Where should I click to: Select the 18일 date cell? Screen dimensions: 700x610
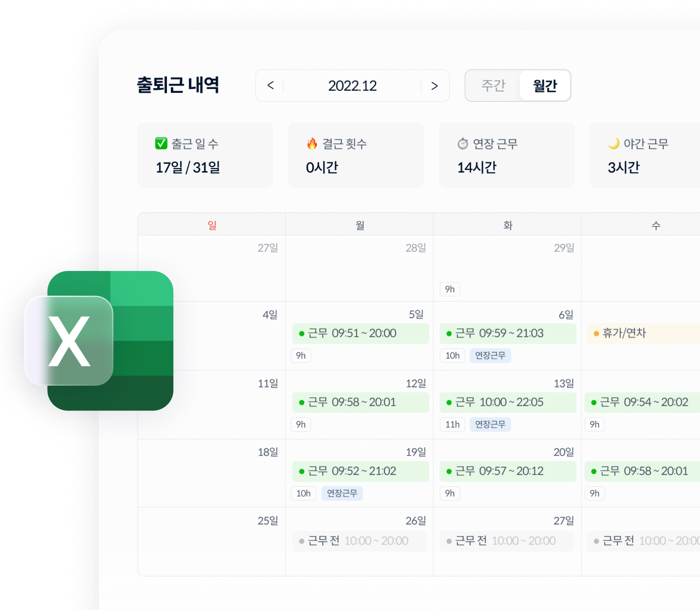pos(212,473)
